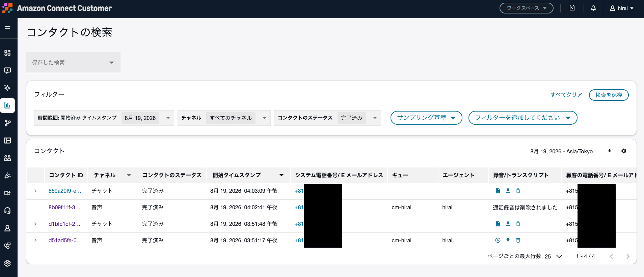Open contact ID d1bfc1cf link
644x277 pixels.
[x=64, y=224]
